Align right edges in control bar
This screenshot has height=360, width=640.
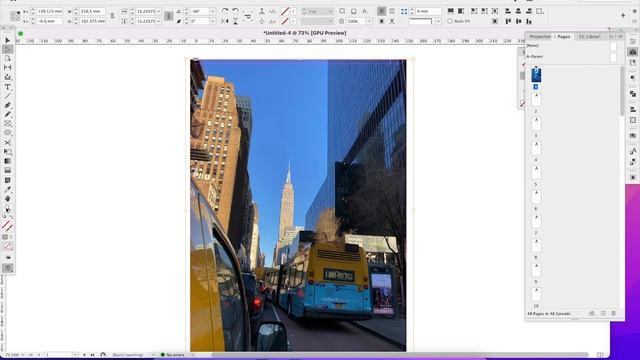pyautogui.click(x=529, y=11)
